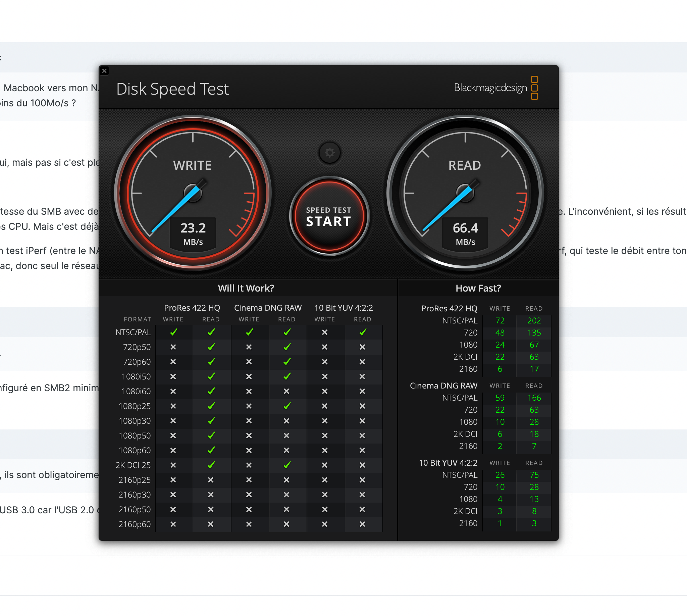Click the Blackmagicdesign logo

coord(496,88)
